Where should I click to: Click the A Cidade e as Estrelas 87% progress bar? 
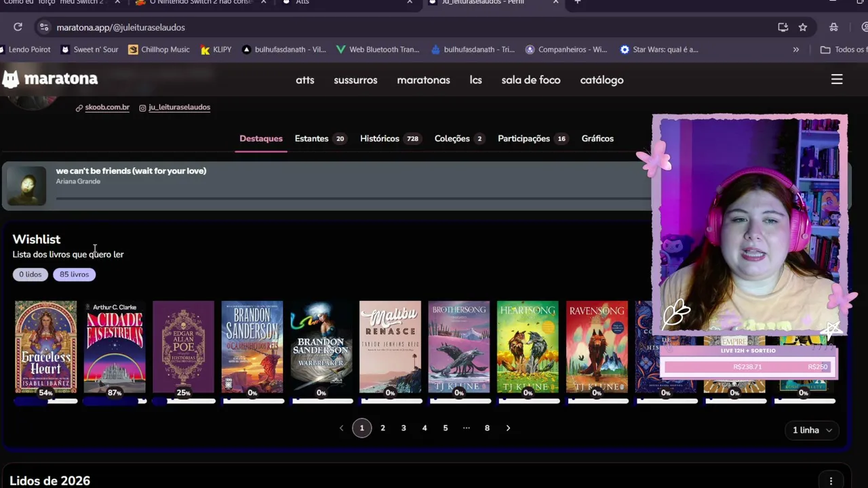[x=115, y=401]
